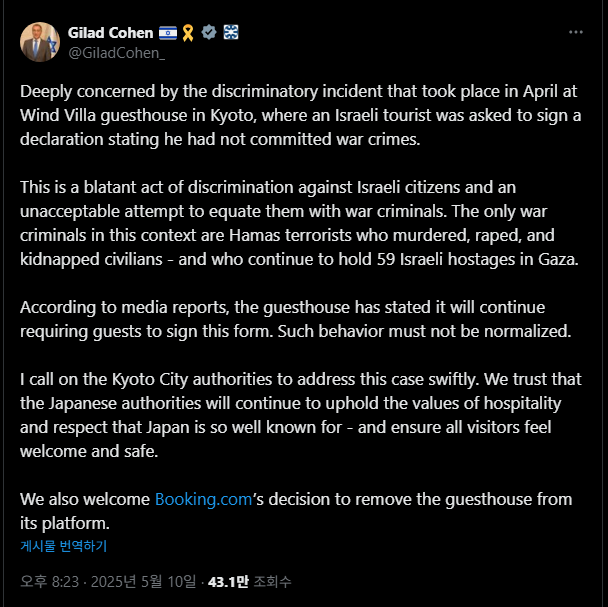The height and width of the screenshot is (607, 608).
Task: Open the @GiladCohen_ handle link
Action: pos(117,51)
